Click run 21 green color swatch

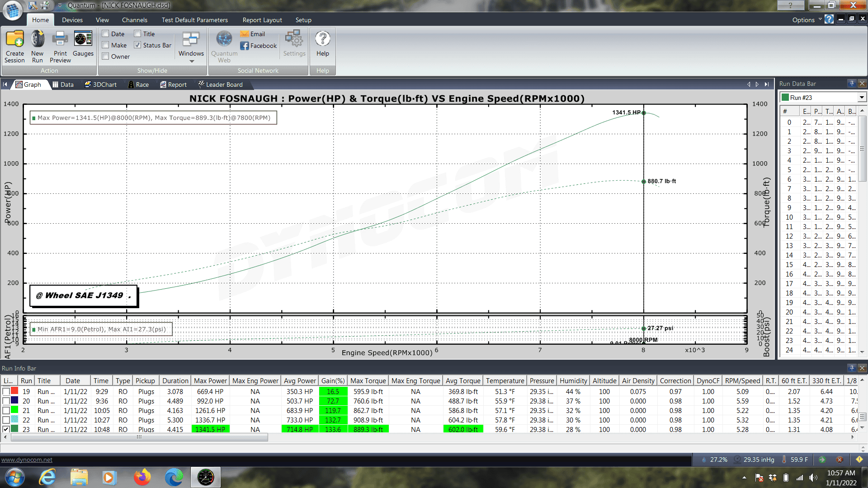click(14, 410)
